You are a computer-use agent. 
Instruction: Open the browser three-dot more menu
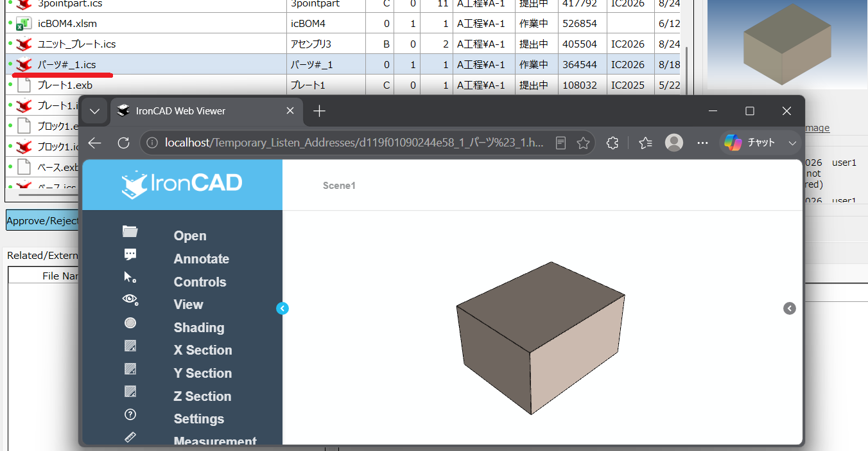pos(703,143)
